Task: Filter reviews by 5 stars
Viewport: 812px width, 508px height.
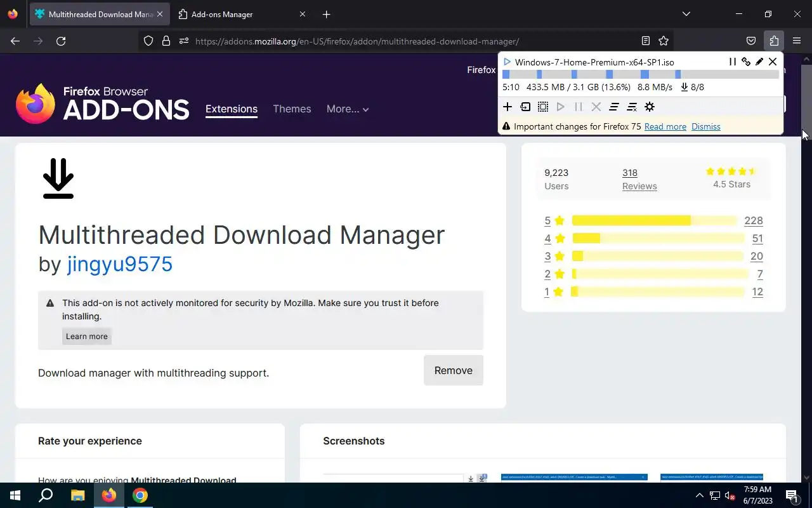Action: (x=554, y=220)
